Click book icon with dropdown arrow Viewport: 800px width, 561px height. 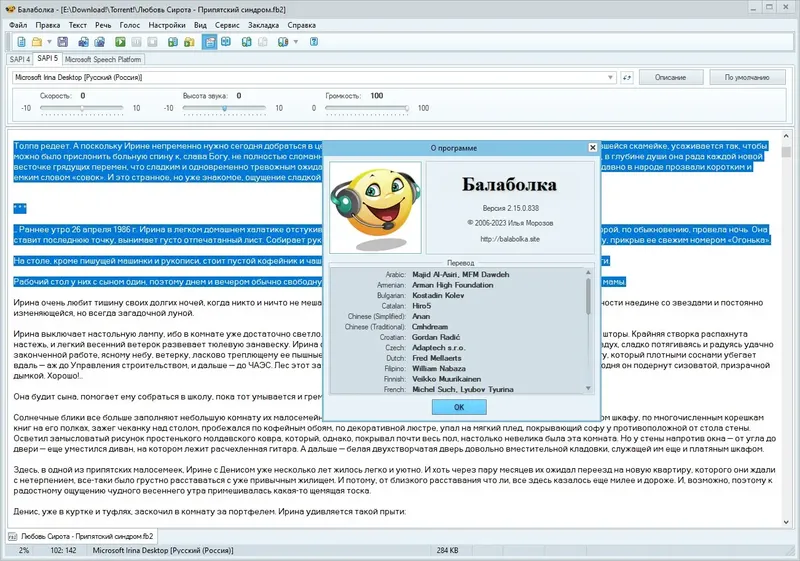tap(283, 42)
